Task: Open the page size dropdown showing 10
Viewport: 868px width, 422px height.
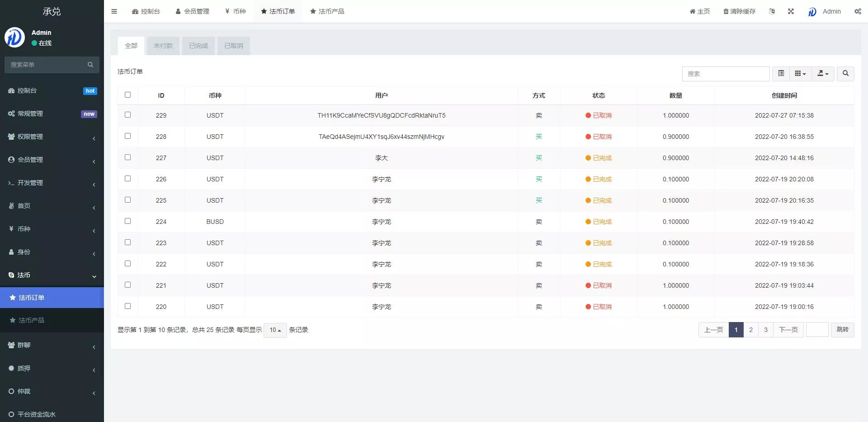Action: [x=275, y=330]
